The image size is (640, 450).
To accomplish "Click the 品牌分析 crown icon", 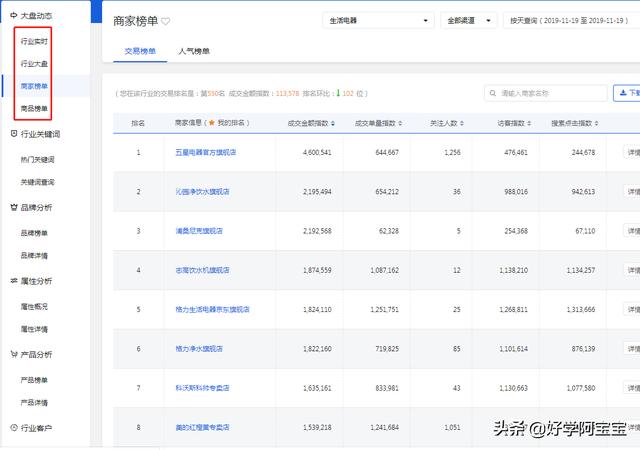I will 14,207.
